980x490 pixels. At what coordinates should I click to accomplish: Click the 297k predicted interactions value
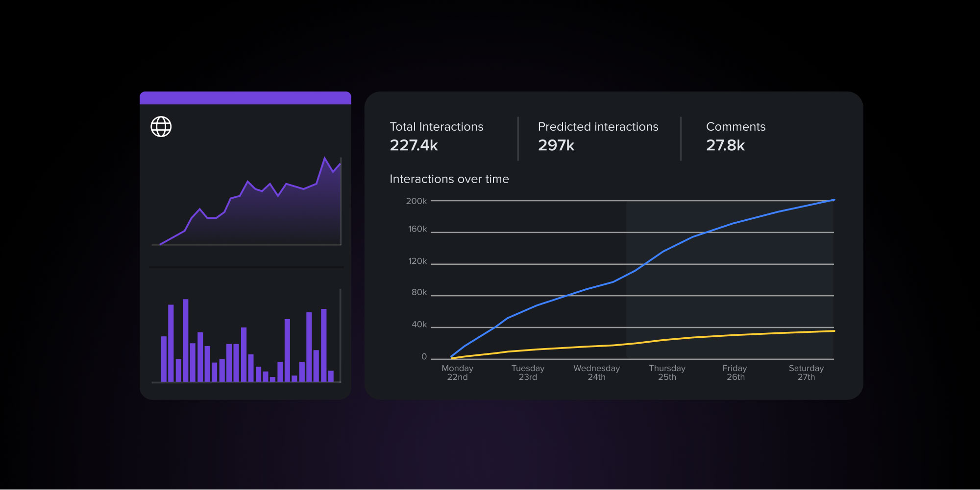[556, 145]
